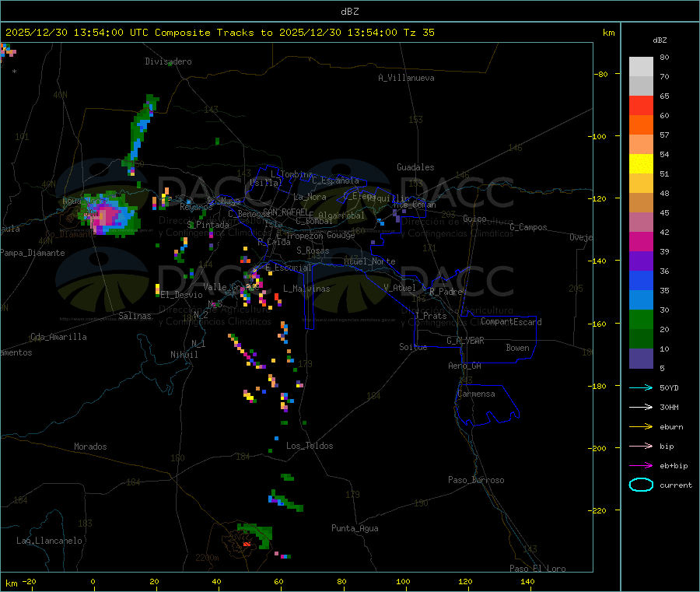Click the 'C_Española' label
Screen dimensions: 700x592
[x=336, y=180]
